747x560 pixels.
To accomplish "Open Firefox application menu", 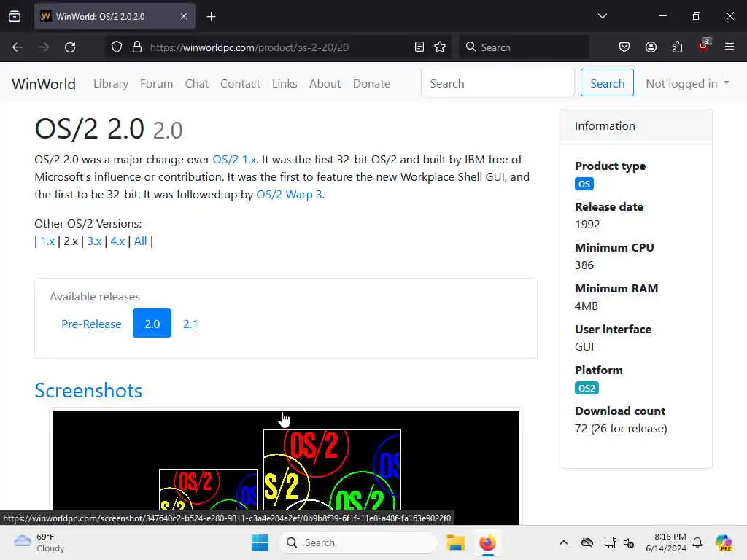I will (x=729, y=47).
